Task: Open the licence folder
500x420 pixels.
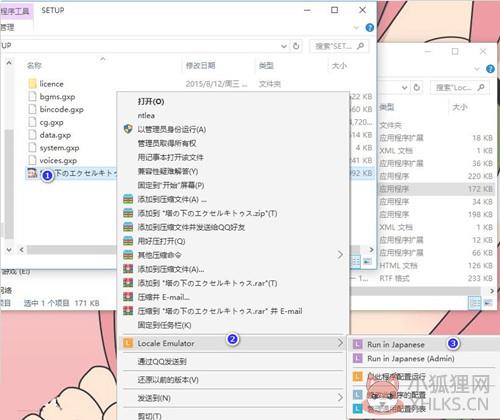Action: (51, 84)
